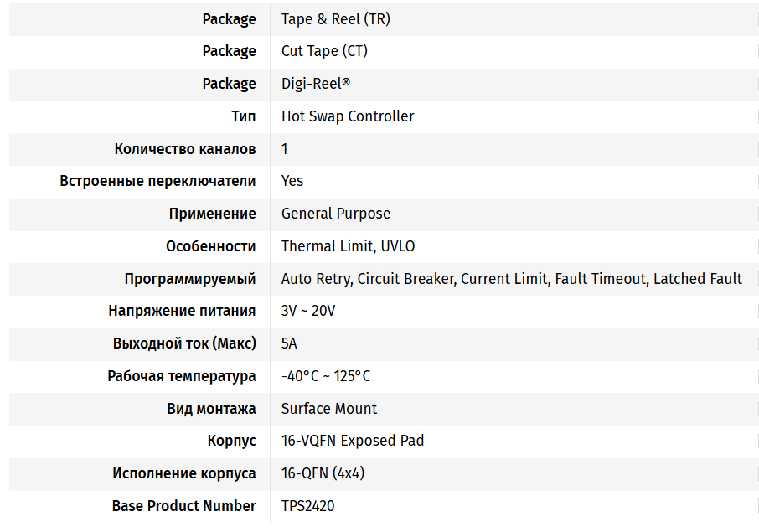Click the Surface Mount value
The width and height of the screenshot is (759, 532).
329,409
